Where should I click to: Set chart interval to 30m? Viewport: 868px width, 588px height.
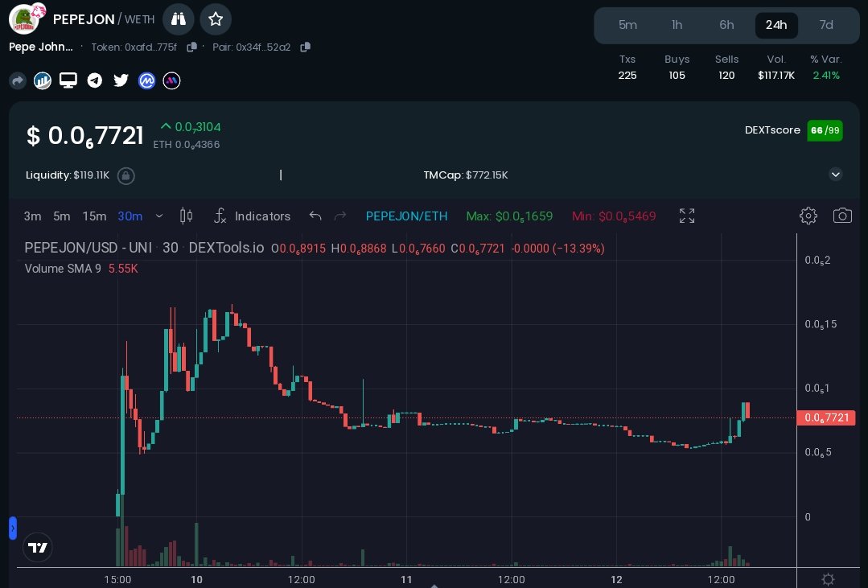point(130,216)
